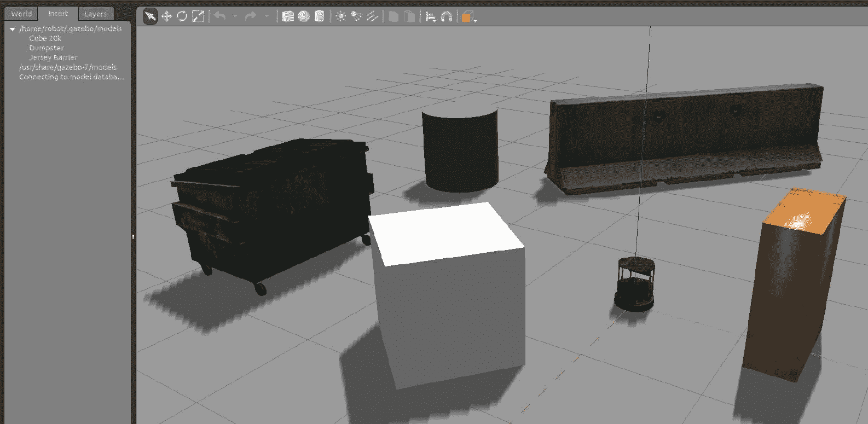Image resolution: width=868 pixels, height=424 pixels.
Task: Select Dumpster model in Insert list
Action: (x=47, y=48)
